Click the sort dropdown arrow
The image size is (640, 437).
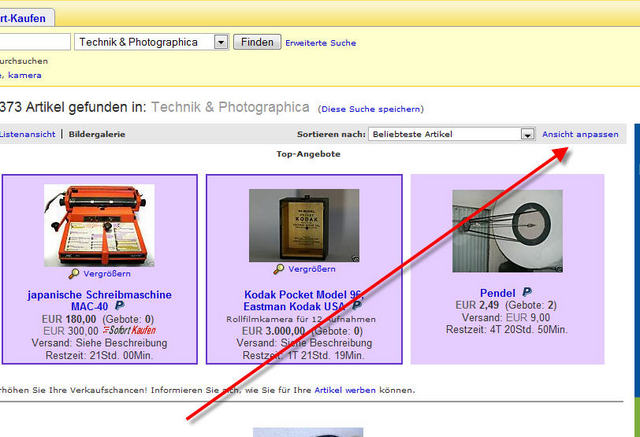(527, 134)
